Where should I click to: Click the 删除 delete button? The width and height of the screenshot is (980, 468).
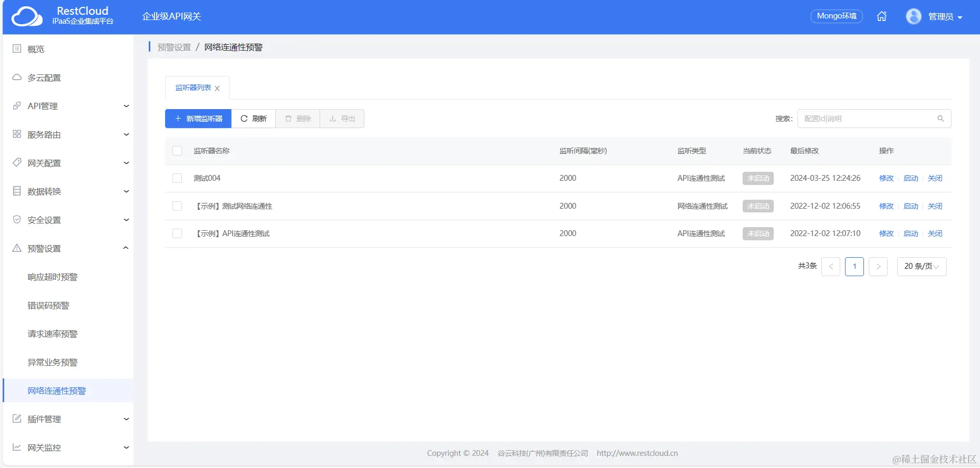tap(298, 119)
